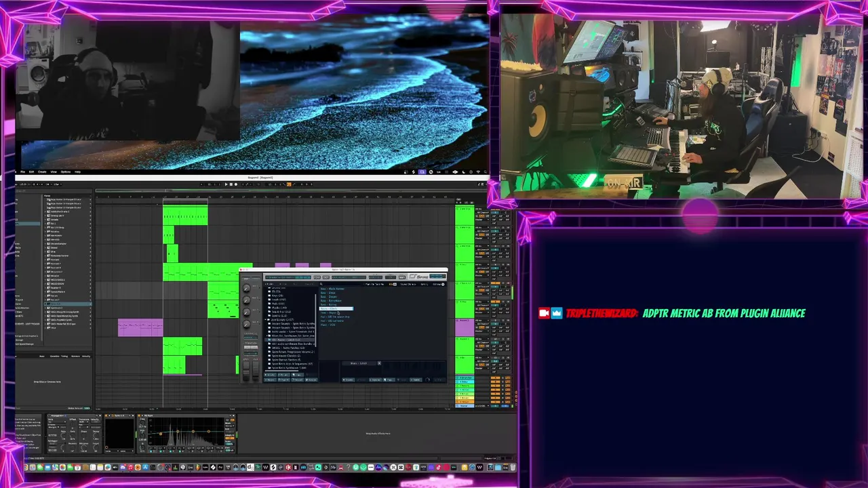Pick the Pluck - VGN preset

click(328, 325)
